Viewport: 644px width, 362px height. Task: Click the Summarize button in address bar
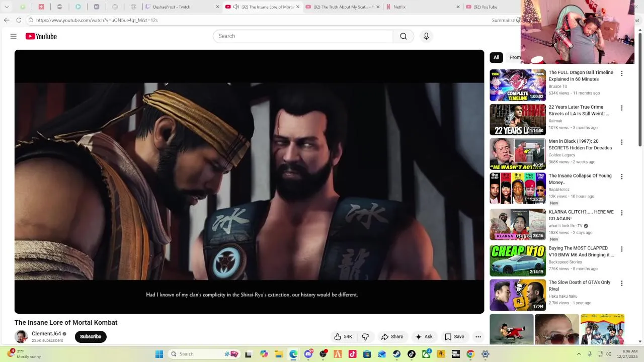pos(506,20)
